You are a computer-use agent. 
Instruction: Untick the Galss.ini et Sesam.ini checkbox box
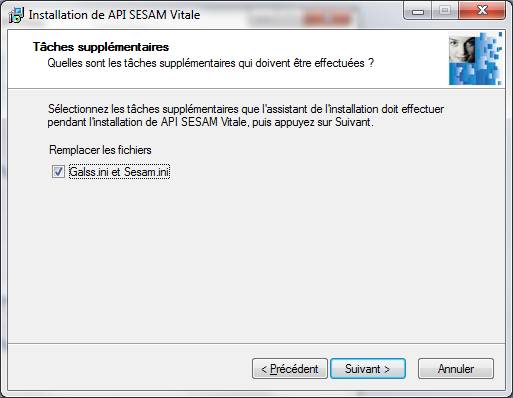point(58,172)
